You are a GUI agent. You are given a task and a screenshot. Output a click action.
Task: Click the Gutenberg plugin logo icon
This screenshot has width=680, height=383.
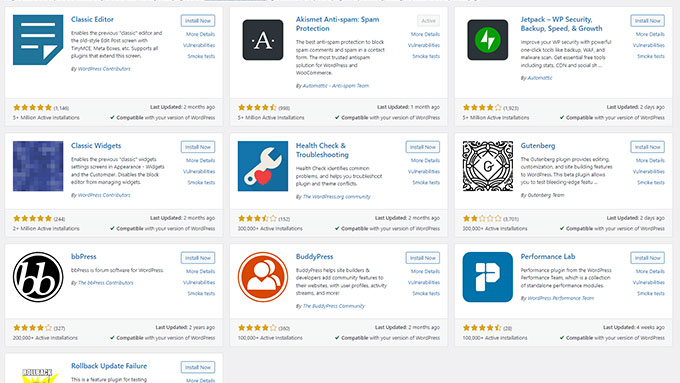click(487, 166)
